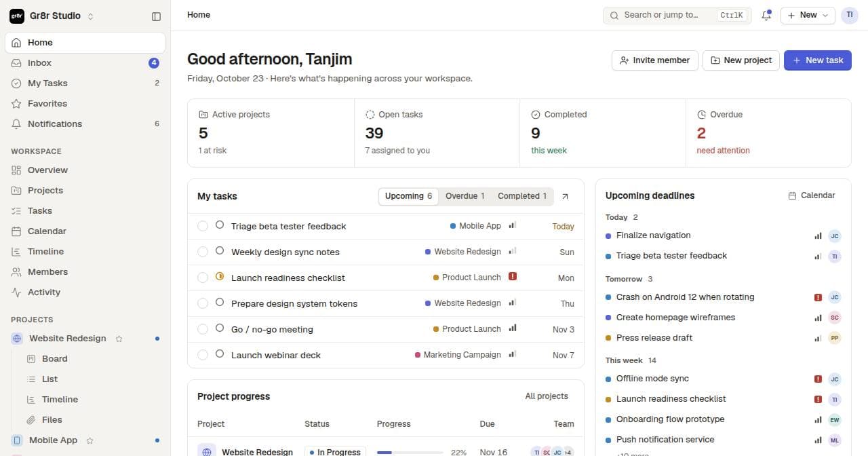
Task: Click the Website Redesign globe icon in progress table
Action: tap(207, 452)
